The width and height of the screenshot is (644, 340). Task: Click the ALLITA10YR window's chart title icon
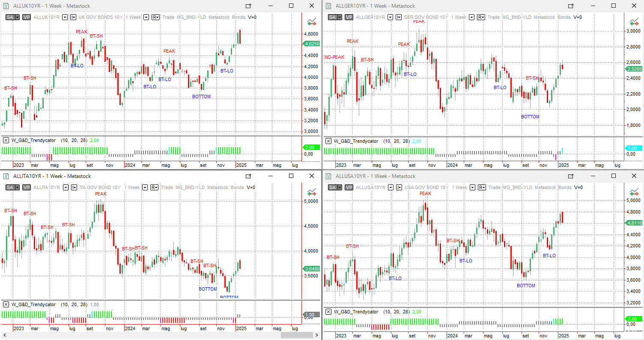point(6,176)
